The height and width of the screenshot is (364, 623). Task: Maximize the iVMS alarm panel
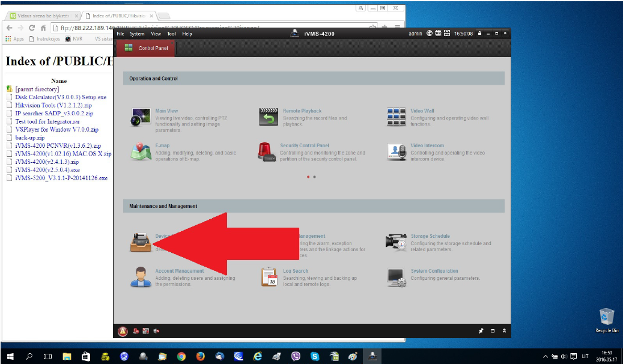tap(493, 330)
